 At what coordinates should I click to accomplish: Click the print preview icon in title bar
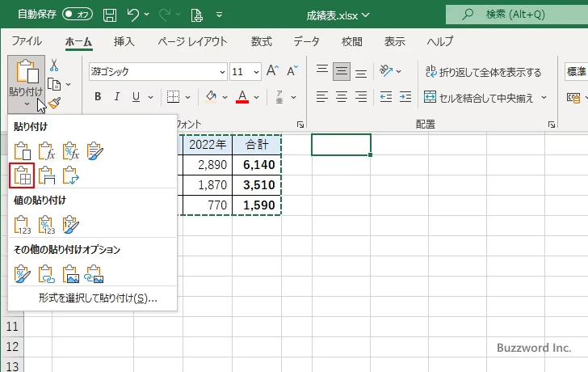coord(196,15)
